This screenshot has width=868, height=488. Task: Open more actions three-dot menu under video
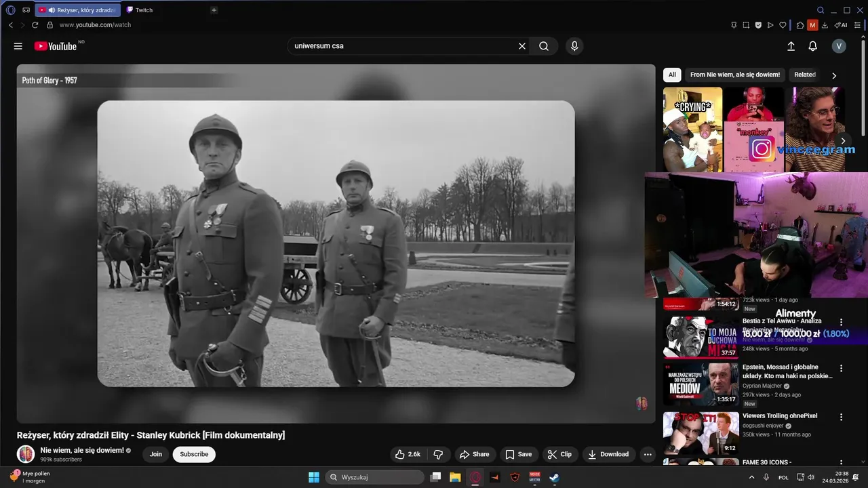[648, 454]
